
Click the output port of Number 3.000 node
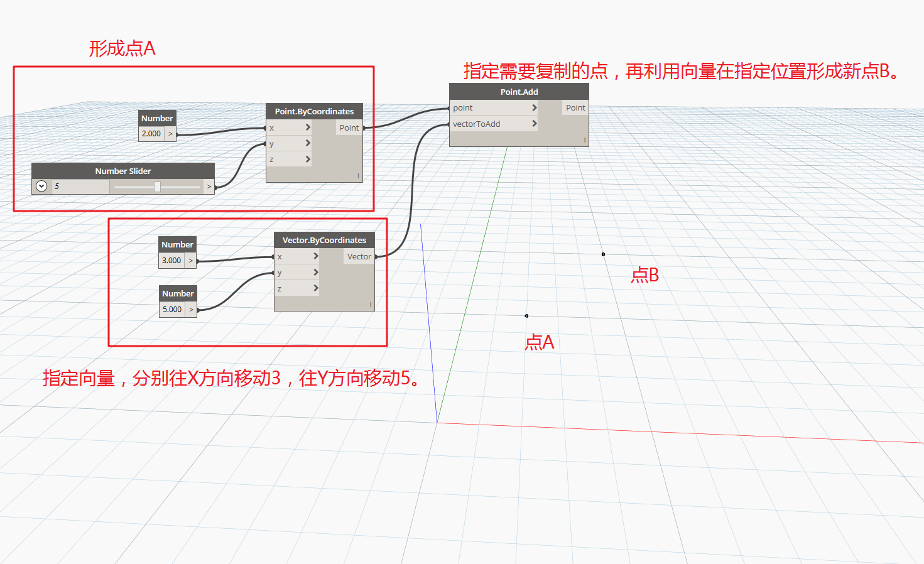pyautogui.click(x=190, y=261)
